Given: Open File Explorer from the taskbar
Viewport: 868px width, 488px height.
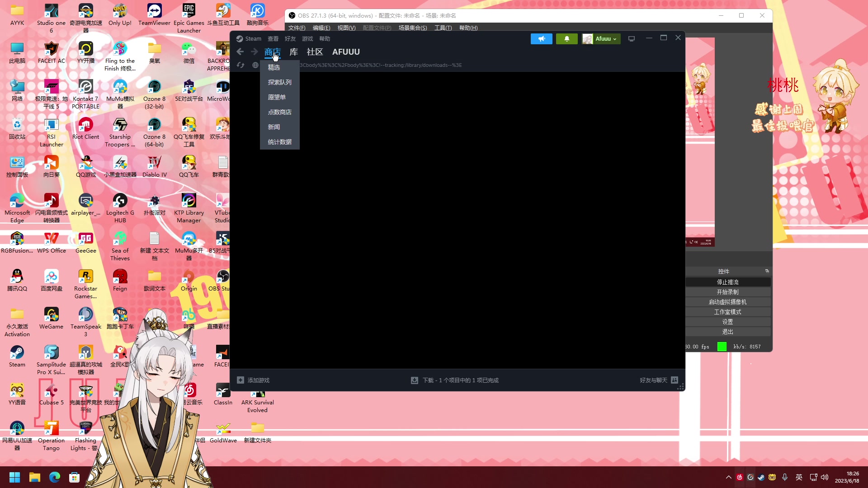Looking at the screenshot, I should coord(35,477).
